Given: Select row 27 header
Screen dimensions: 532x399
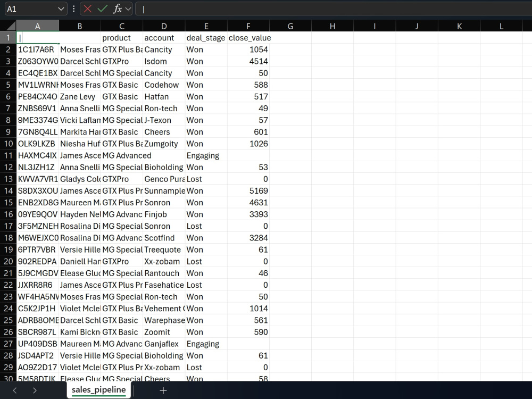Looking at the screenshot, I should tap(8, 344).
